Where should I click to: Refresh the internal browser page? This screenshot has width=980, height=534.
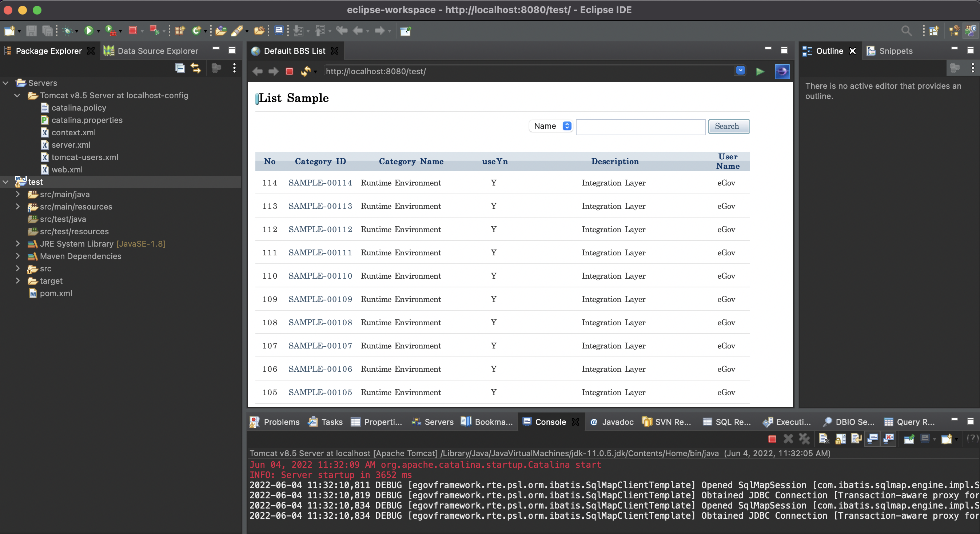pos(305,72)
